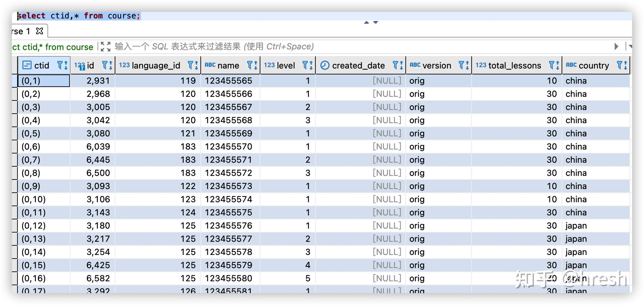The image size is (644, 305).
Task: Select the name cell '123455567'
Action: click(x=230, y=107)
